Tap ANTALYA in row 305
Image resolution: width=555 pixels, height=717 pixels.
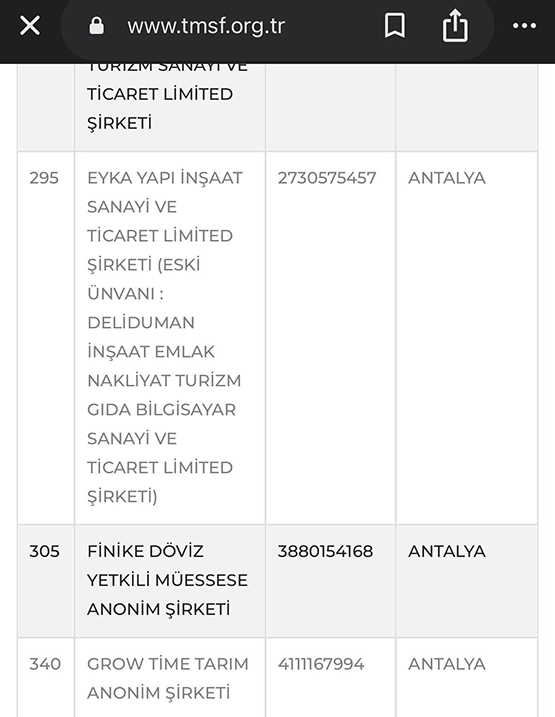coord(447,551)
